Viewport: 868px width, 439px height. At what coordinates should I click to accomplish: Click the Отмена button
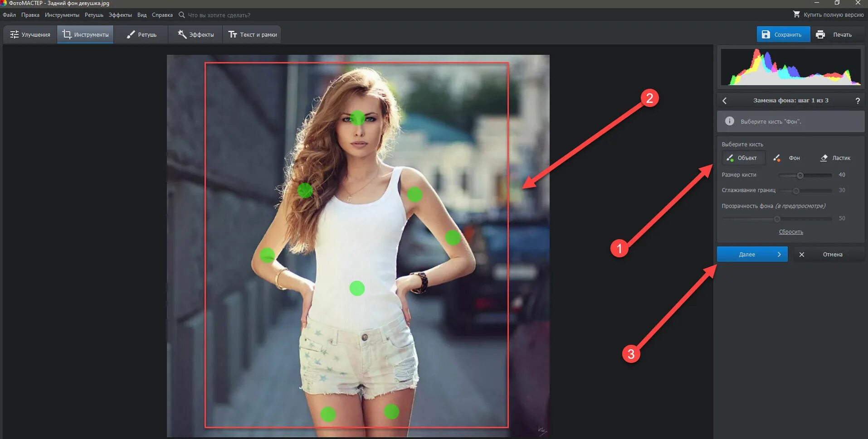click(x=829, y=254)
